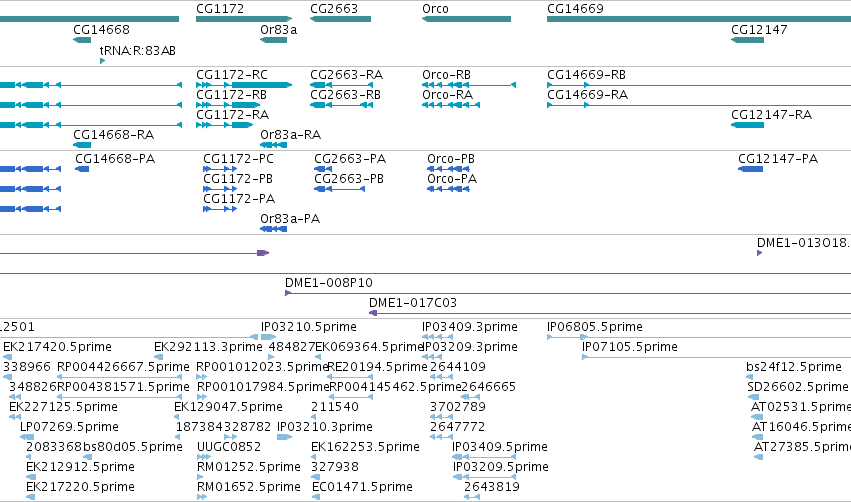Click EST EK217420.5prime label
The width and height of the screenshot is (851, 502).
point(58,347)
